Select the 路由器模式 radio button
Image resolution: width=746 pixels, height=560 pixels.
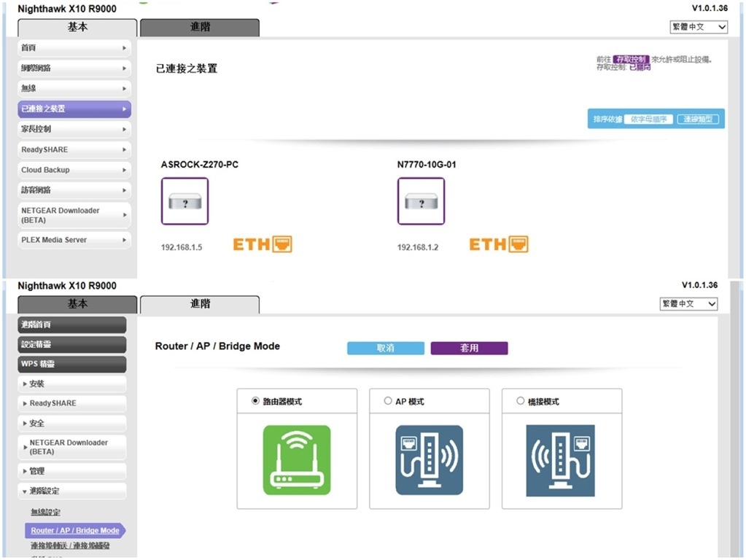255,401
